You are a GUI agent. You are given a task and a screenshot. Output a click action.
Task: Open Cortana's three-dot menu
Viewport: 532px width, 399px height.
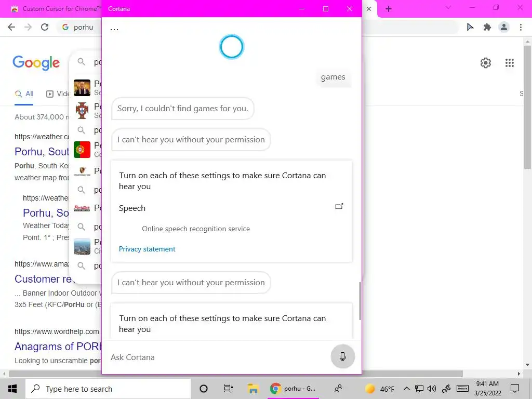coord(114,29)
